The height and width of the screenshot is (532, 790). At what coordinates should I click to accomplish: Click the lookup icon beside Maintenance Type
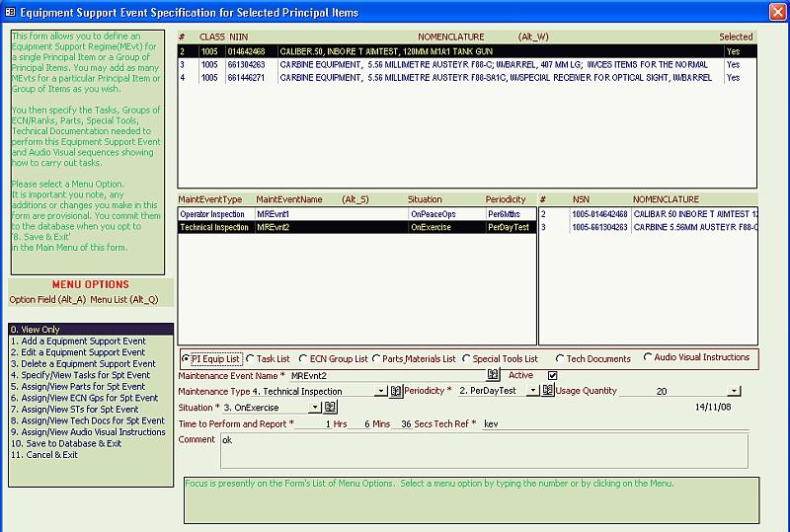396,391
